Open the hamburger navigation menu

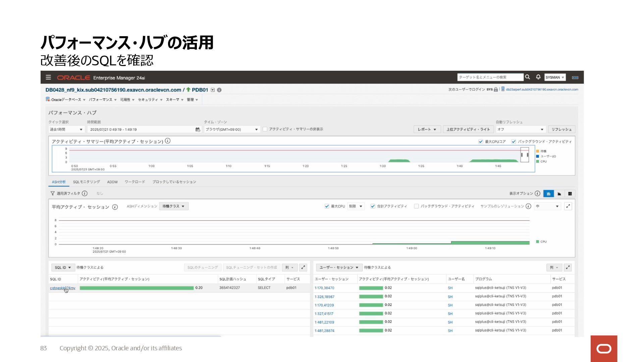click(48, 77)
